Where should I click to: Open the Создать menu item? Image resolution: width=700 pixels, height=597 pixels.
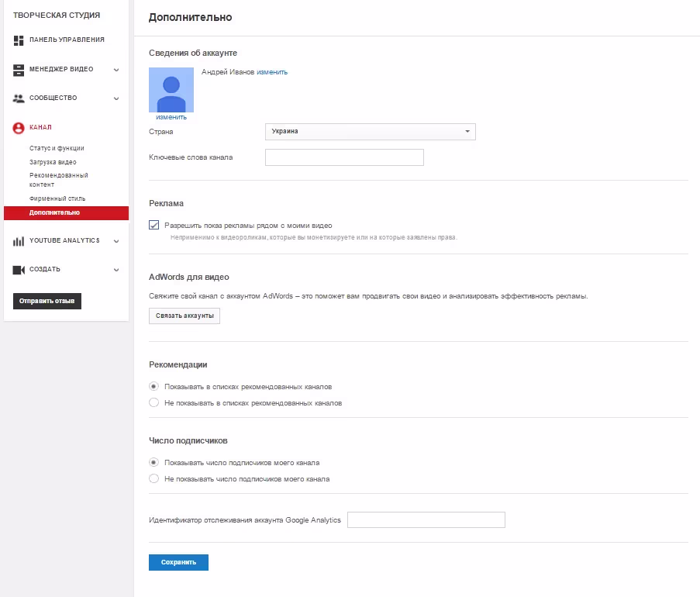coord(45,269)
